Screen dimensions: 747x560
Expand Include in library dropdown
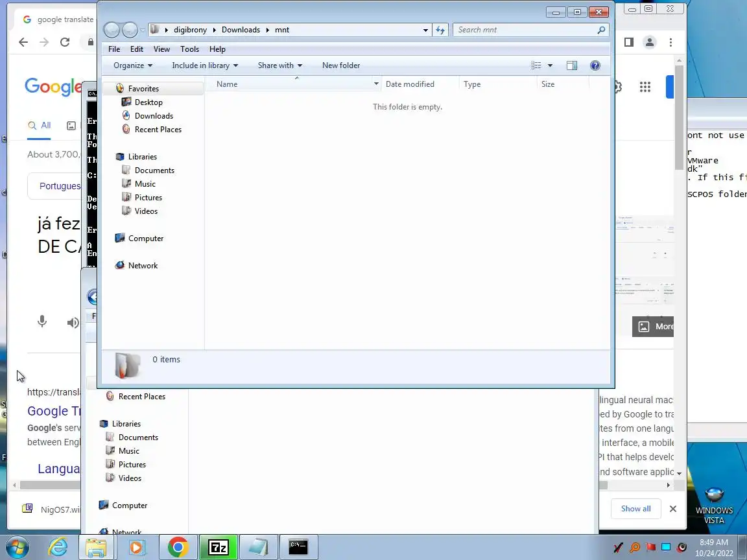click(x=205, y=65)
